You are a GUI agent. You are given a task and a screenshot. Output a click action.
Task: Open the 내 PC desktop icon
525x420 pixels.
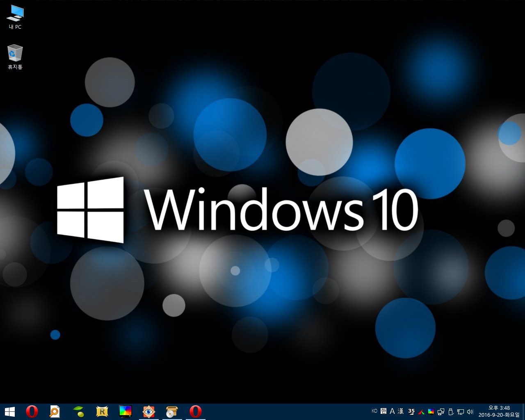pyautogui.click(x=15, y=17)
